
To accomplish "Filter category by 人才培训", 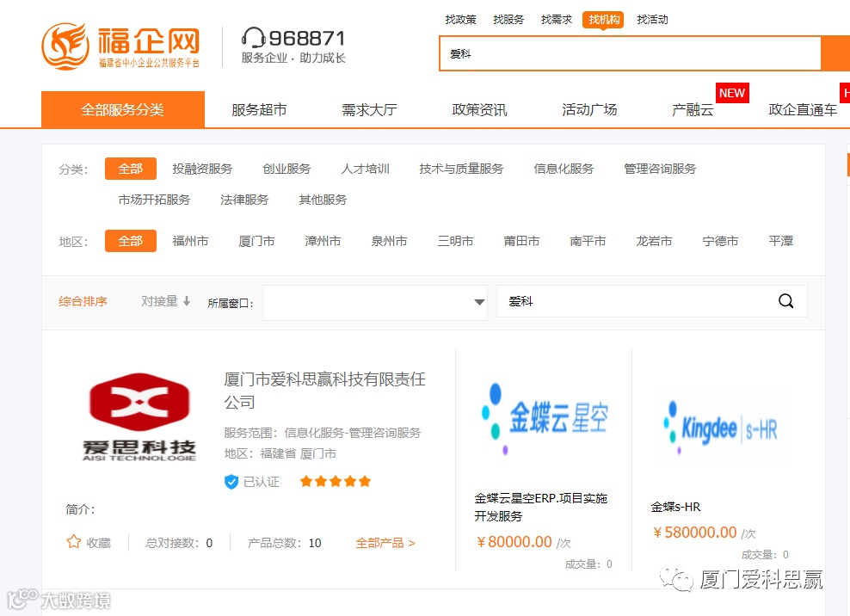I will tap(365, 169).
